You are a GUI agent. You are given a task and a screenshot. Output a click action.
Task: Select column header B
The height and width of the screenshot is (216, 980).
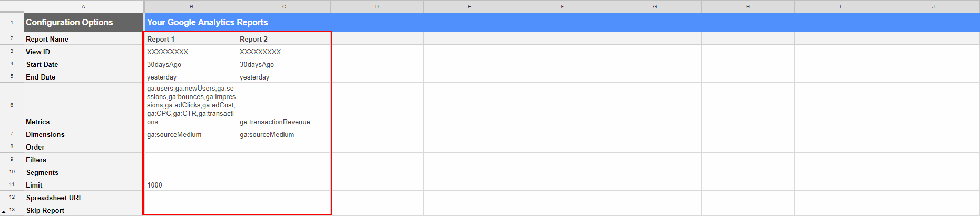point(191,6)
